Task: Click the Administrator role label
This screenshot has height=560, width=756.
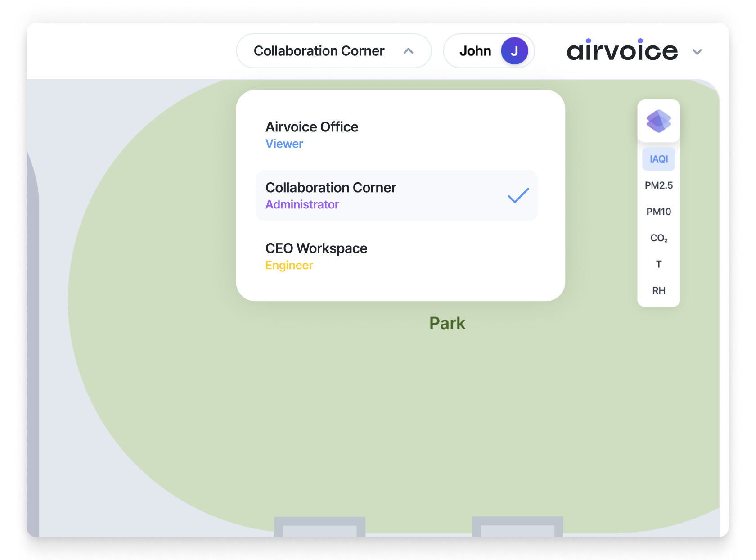Action: pyautogui.click(x=302, y=204)
